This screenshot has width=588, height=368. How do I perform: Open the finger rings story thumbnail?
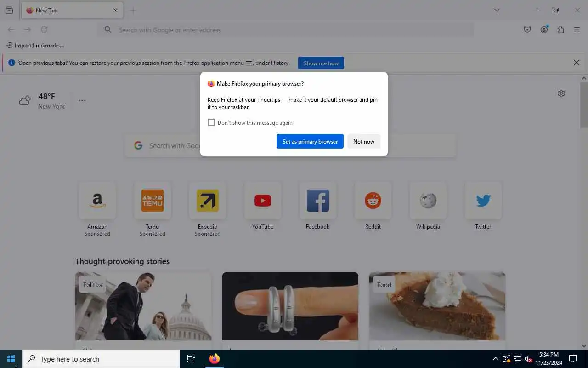pyautogui.click(x=290, y=306)
